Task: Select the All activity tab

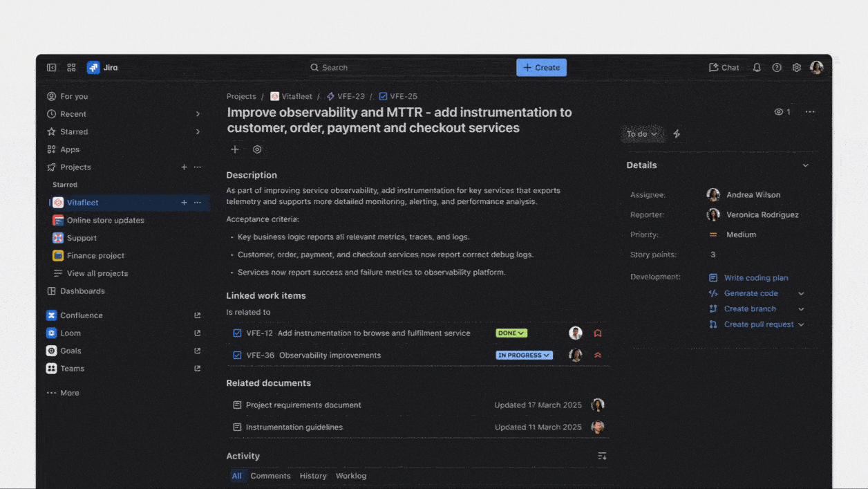Action: 237,476
